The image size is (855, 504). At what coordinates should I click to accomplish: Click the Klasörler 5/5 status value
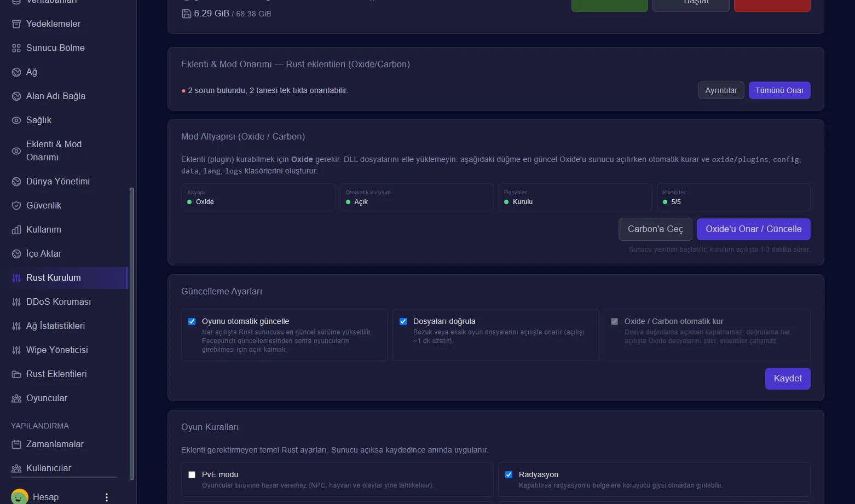(676, 202)
